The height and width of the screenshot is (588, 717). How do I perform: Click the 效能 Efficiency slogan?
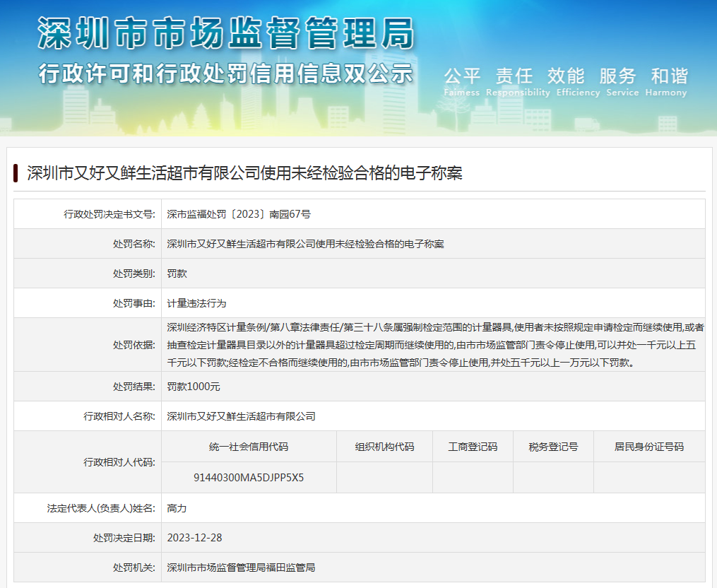pyautogui.click(x=578, y=81)
